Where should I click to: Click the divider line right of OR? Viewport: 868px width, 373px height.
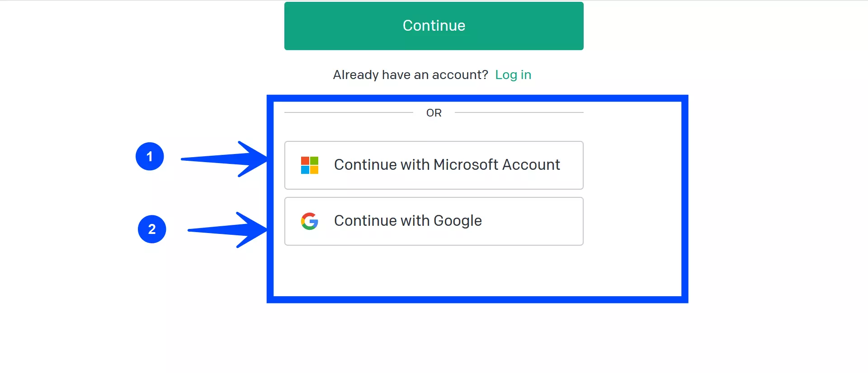(519, 112)
